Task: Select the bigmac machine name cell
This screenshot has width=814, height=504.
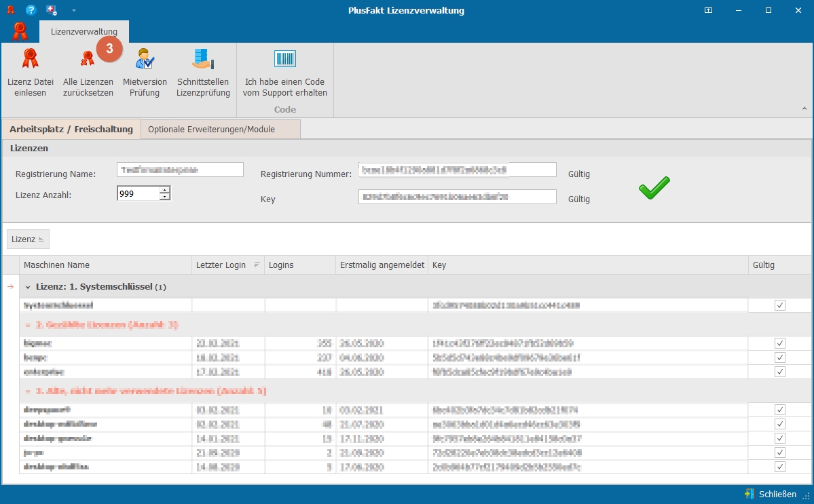Action: click(x=106, y=343)
